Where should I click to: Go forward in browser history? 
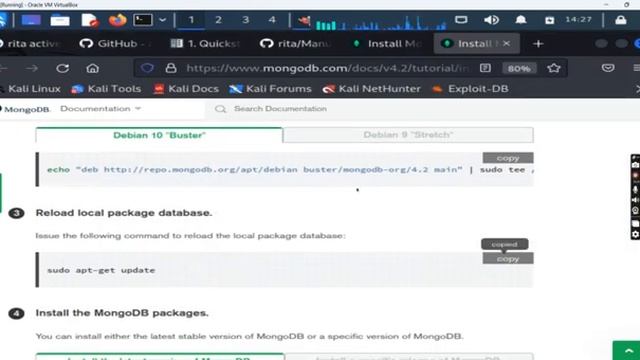coord(31,68)
